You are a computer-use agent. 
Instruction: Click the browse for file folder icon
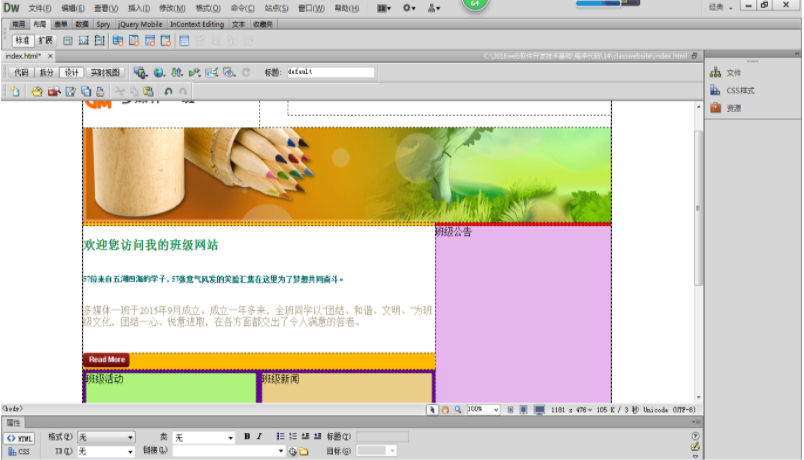[x=303, y=452]
